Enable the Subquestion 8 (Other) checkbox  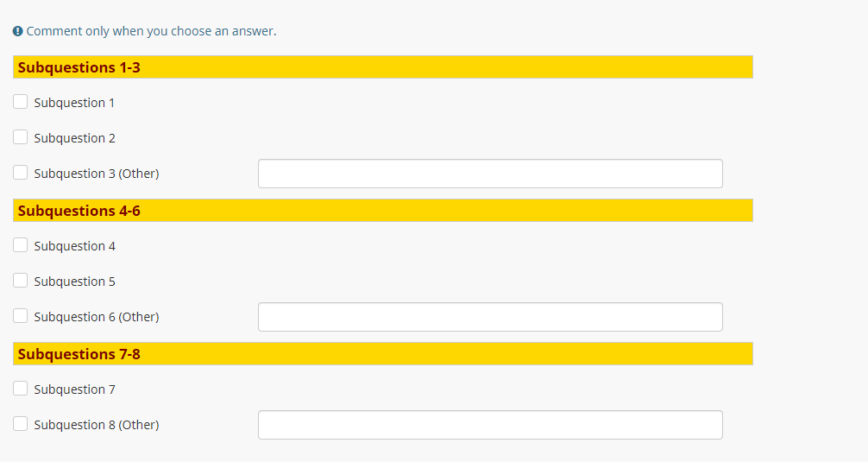[x=21, y=424]
